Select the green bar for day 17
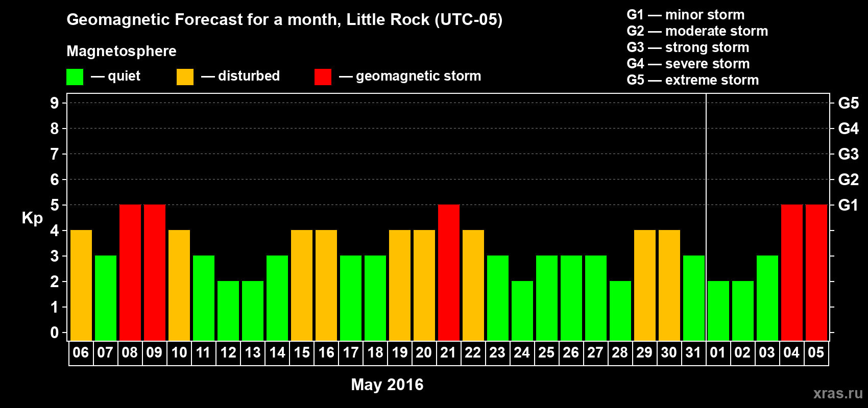868x408 pixels. point(351,298)
